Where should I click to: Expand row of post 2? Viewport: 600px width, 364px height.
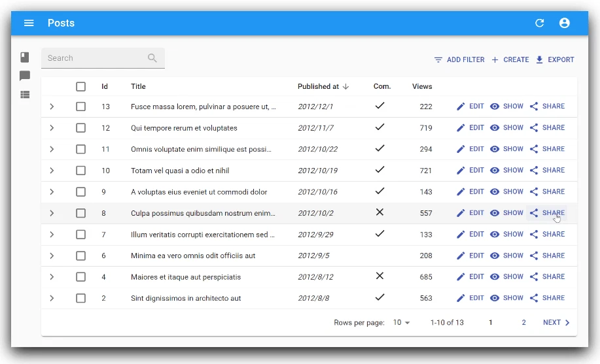pos(52,298)
